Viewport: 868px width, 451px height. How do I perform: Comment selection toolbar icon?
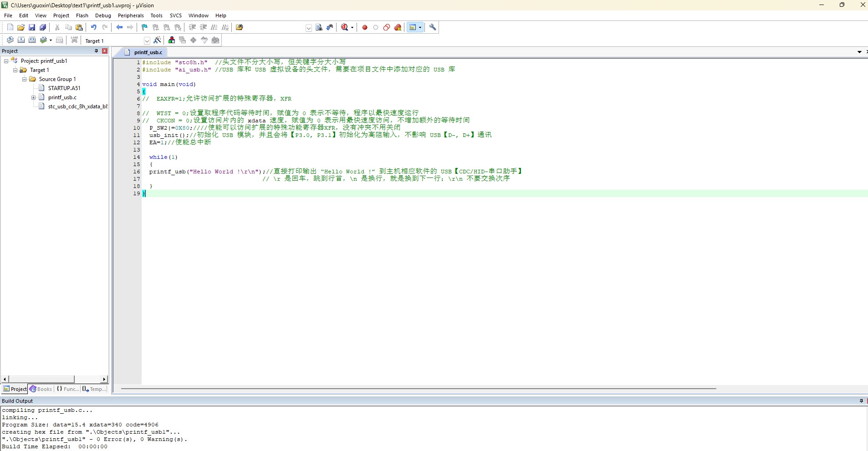[214, 27]
